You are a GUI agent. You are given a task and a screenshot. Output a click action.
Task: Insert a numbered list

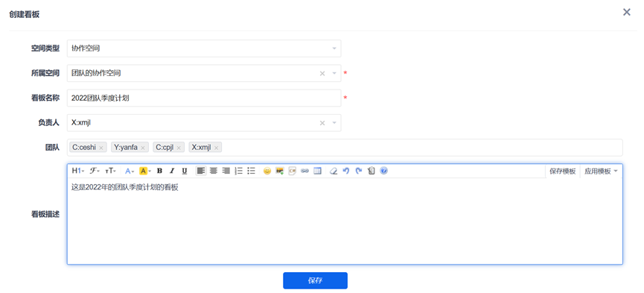pos(239,171)
